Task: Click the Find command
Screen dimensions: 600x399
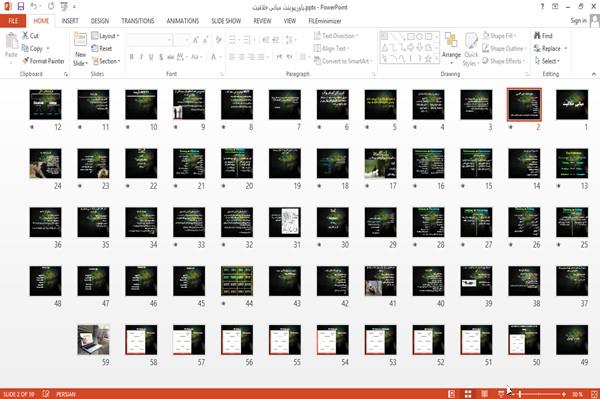Action: tap(543, 36)
